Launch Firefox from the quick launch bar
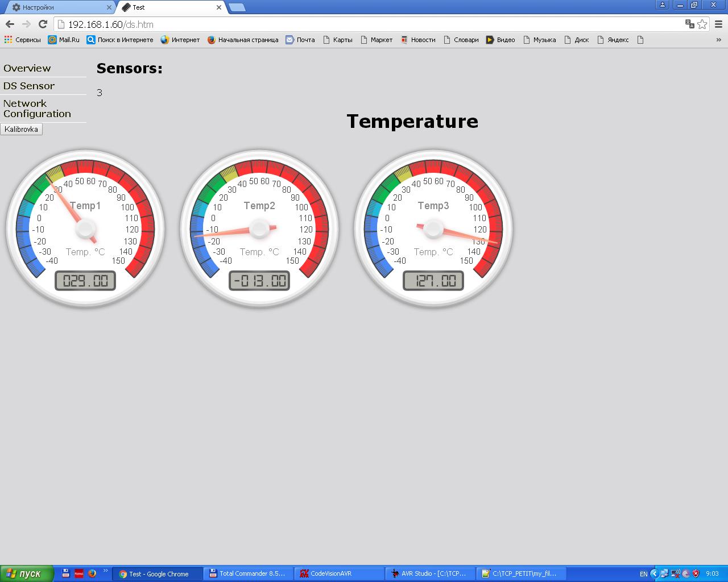728x582 pixels. coord(92,573)
